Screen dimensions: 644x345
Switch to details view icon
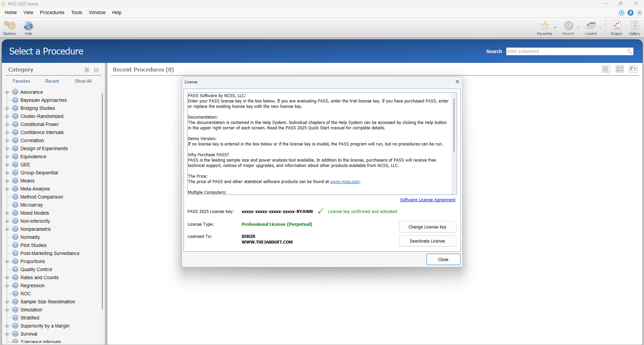620,69
